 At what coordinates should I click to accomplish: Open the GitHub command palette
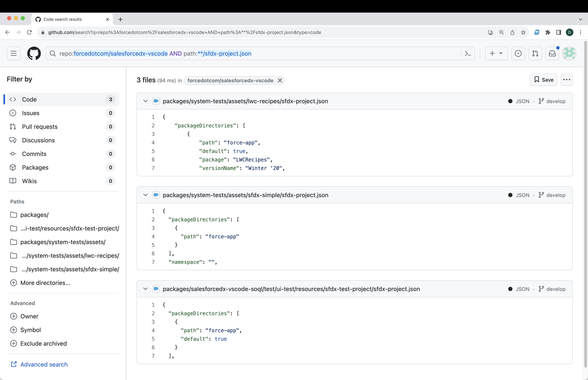tap(468, 53)
